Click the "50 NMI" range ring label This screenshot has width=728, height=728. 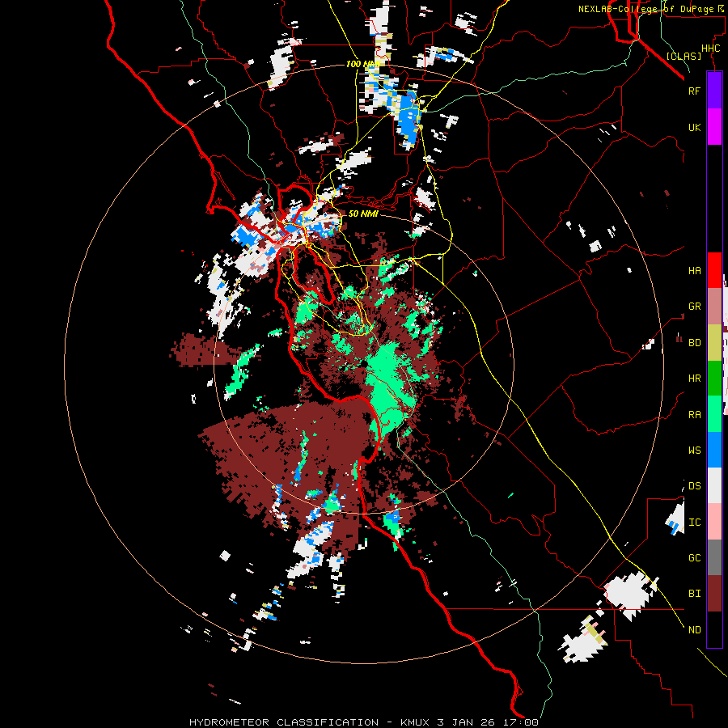point(363,214)
